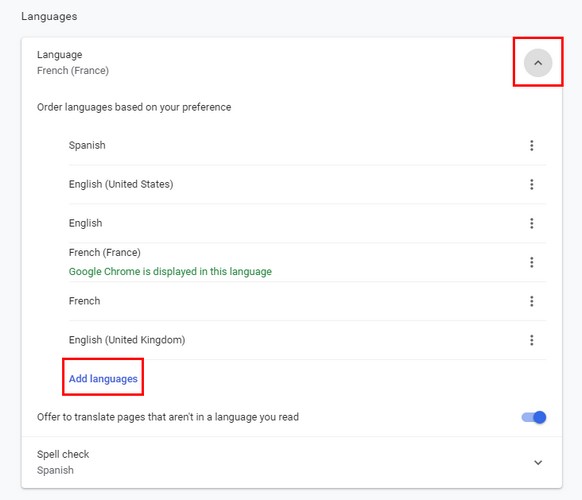Select the English (United Kingdom) entry
Viewport: 582px width, 500px height.
point(307,340)
